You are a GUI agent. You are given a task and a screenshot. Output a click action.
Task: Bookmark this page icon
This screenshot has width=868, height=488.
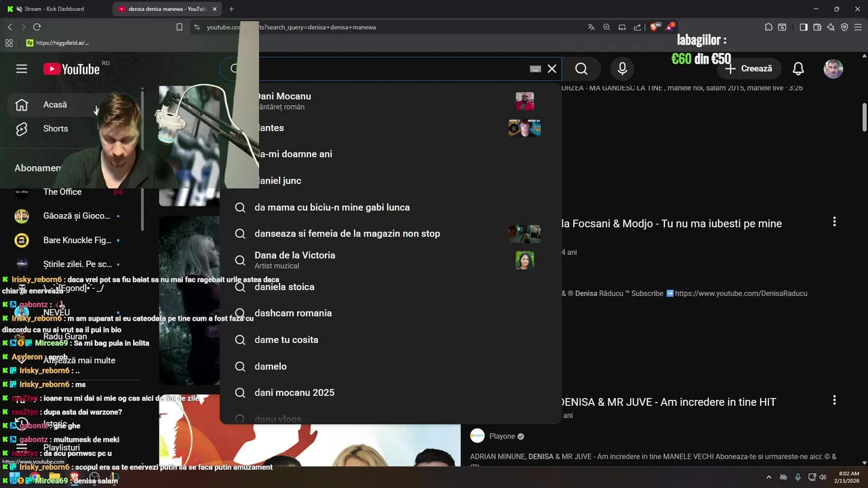pyautogui.click(x=179, y=27)
